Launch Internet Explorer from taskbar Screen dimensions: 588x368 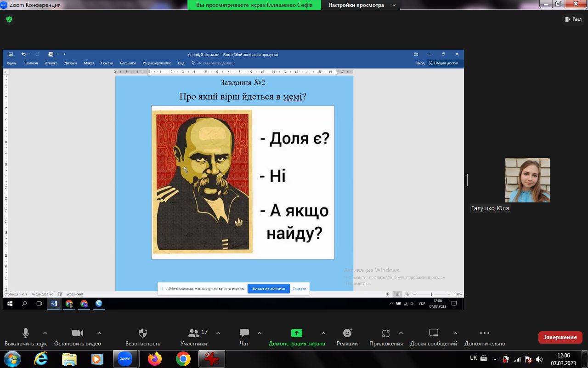(41, 359)
